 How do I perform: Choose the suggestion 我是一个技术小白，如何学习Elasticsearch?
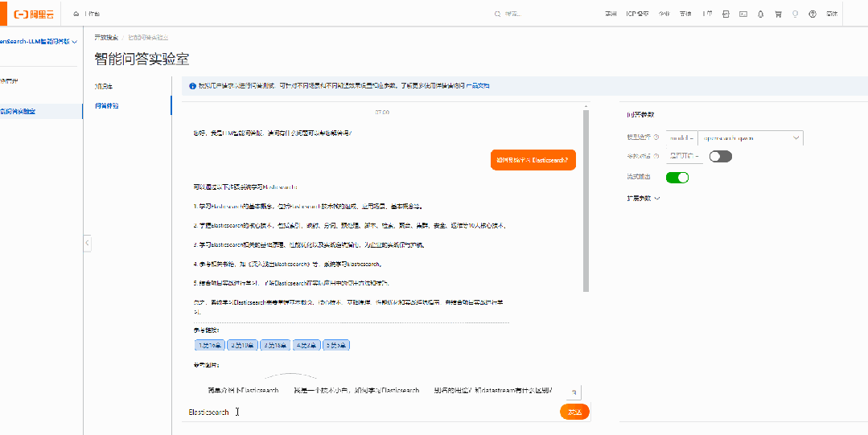pyautogui.click(x=356, y=390)
